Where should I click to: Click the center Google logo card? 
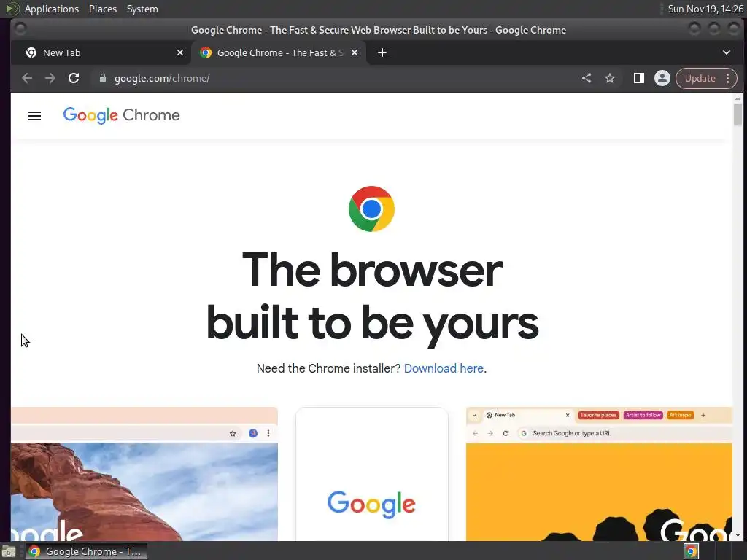(371, 474)
